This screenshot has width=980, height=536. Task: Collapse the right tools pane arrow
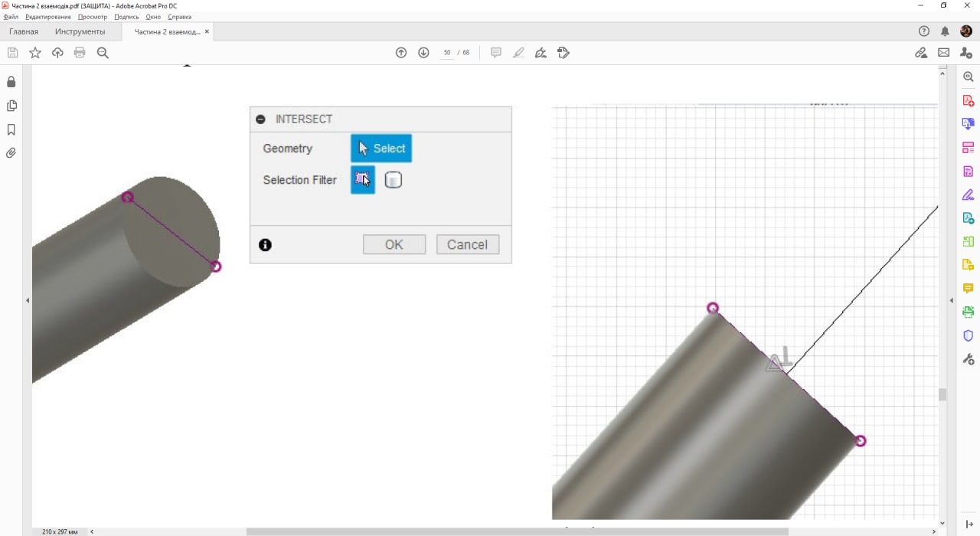pos(952,300)
